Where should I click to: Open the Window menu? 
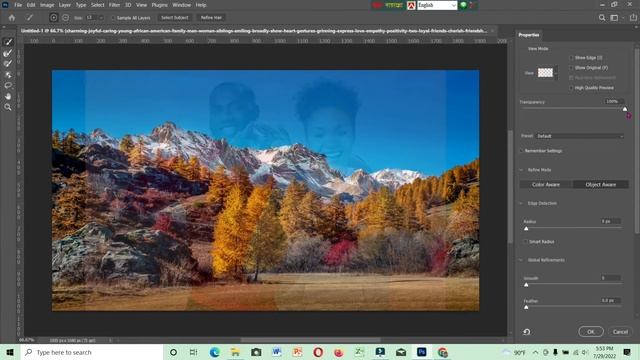(182, 5)
